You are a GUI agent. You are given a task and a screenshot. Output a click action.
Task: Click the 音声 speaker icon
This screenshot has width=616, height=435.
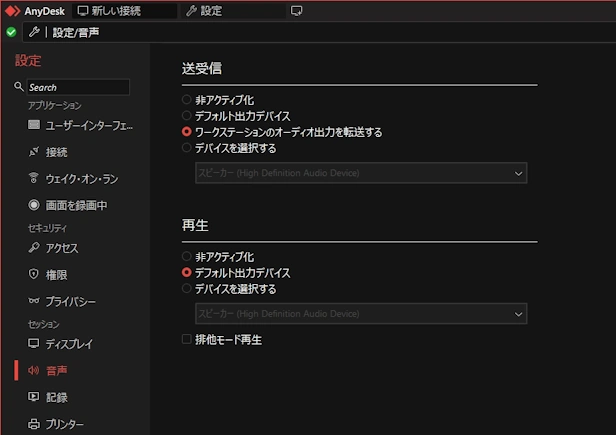click(34, 370)
